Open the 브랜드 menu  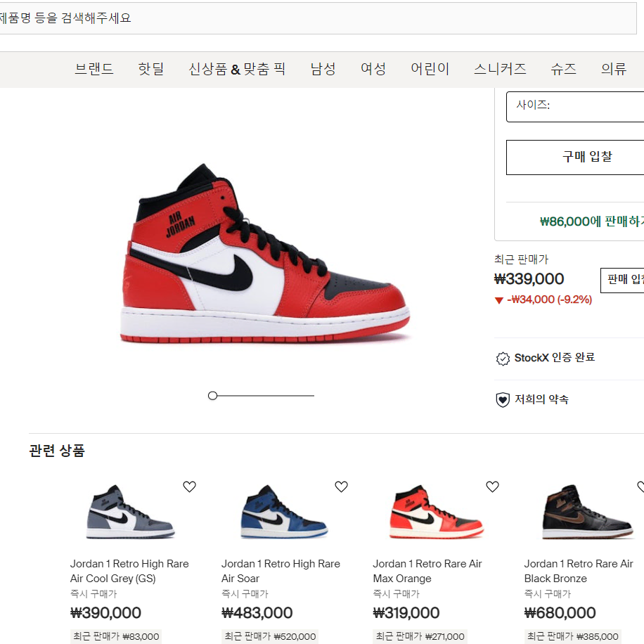point(94,69)
